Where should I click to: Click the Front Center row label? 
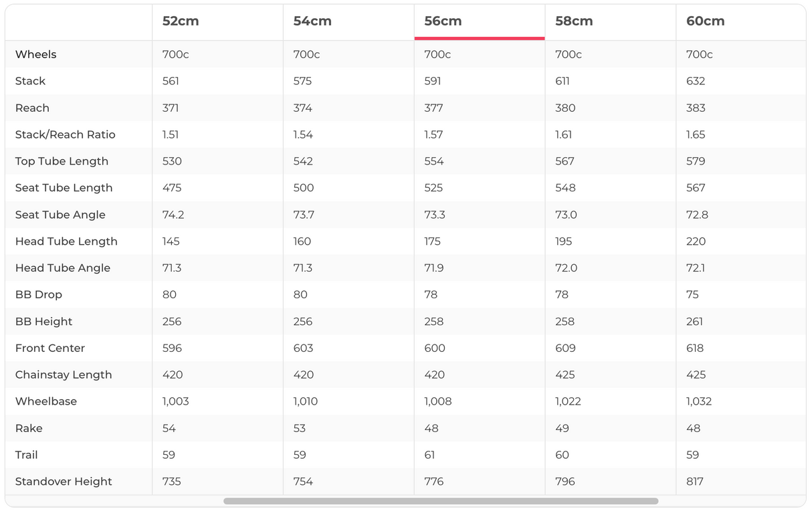click(50, 348)
